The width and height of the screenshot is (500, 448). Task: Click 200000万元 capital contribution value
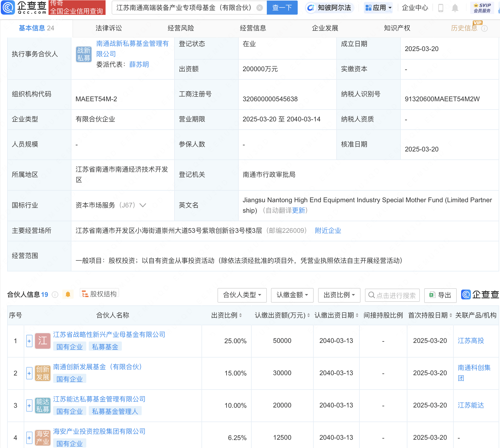260,69
